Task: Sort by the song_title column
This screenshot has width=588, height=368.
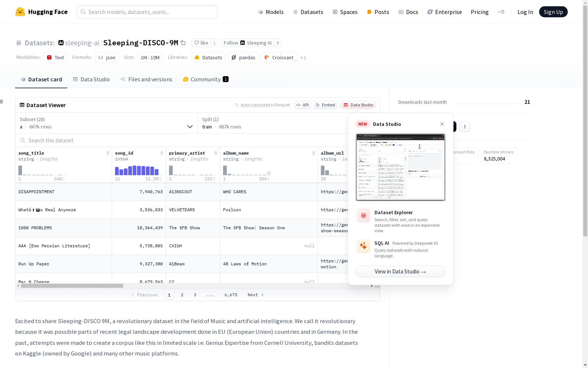Action: pyautogui.click(x=108, y=153)
